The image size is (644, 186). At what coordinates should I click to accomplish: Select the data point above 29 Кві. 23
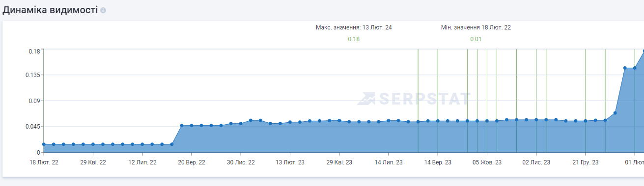point(339,121)
